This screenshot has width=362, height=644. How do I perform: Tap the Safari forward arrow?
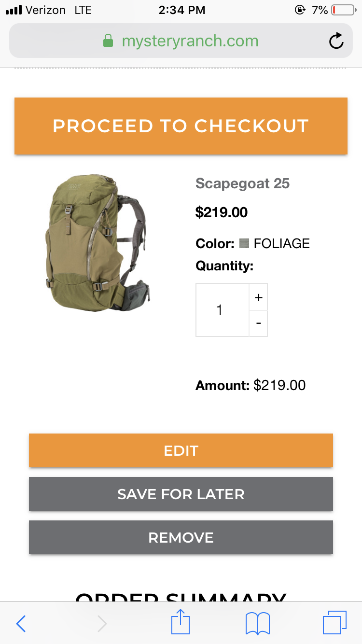[102, 624]
